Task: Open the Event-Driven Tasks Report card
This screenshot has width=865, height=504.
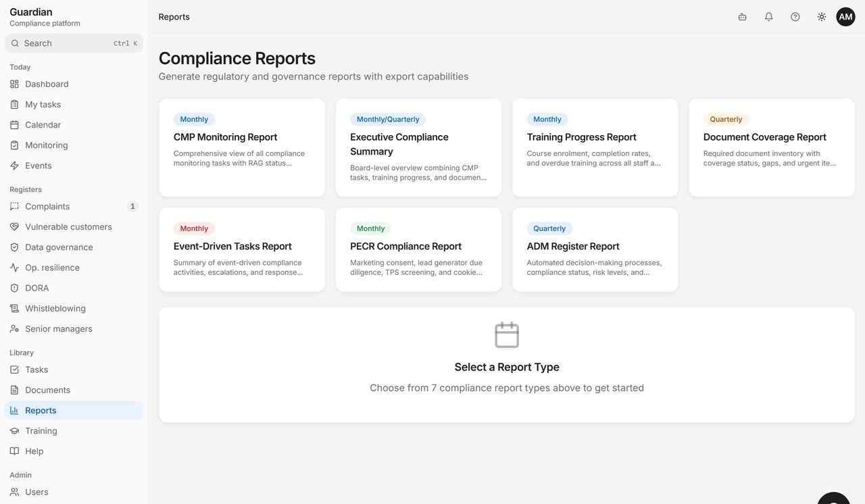Action: click(242, 249)
